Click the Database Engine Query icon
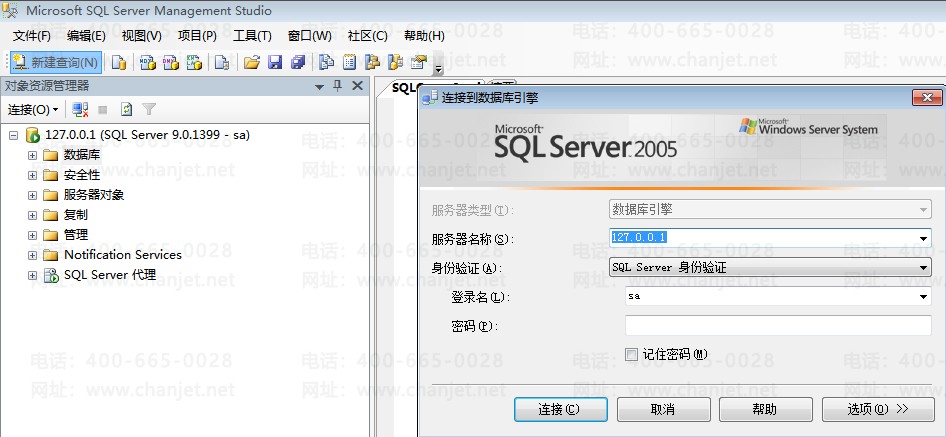This screenshot has height=437, width=946. tap(119, 63)
